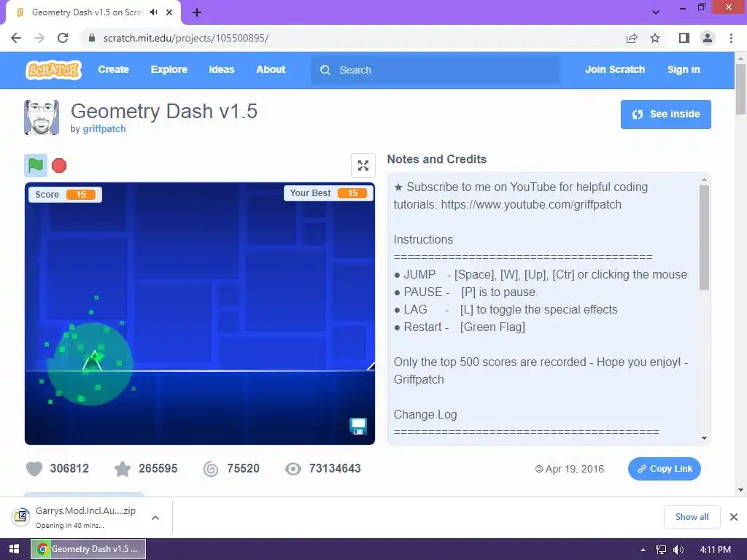The height and width of the screenshot is (560, 747).
Task: Reload the page
Action: (x=63, y=38)
